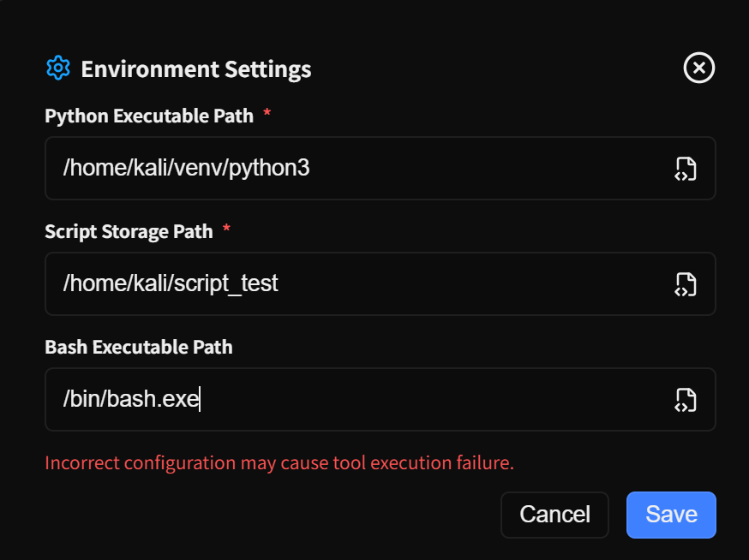Click the Python Executable Path label
This screenshot has height=560, width=749.
(x=149, y=116)
